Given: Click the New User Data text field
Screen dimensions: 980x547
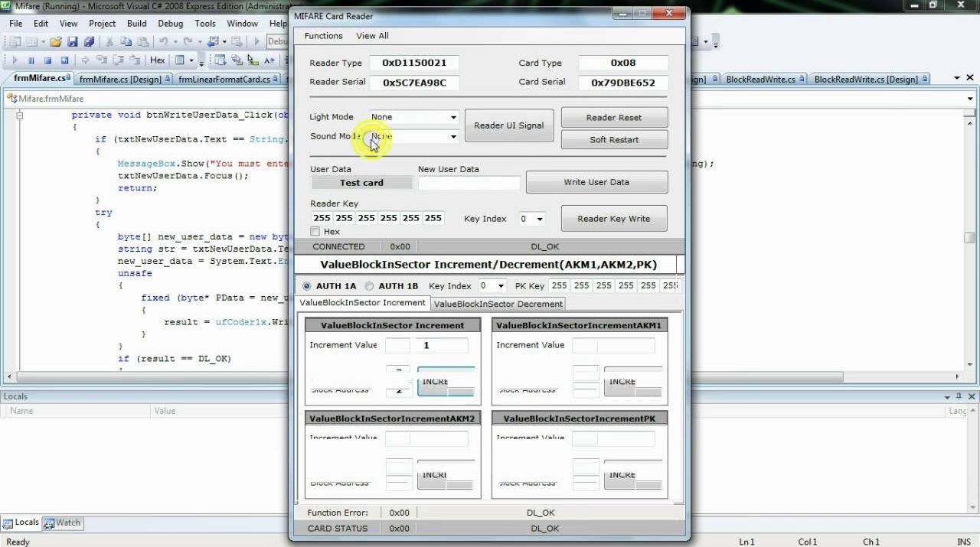Looking at the screenshot, I should (469, 183).
